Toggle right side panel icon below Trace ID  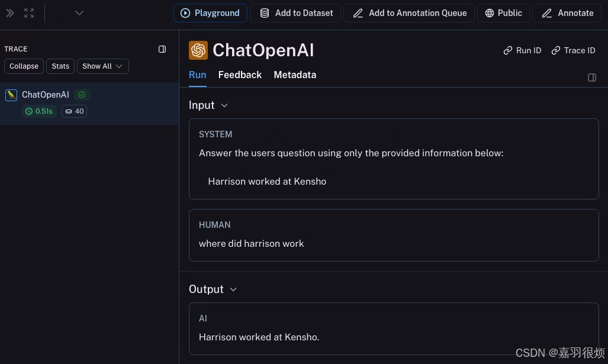coord(591,78)
